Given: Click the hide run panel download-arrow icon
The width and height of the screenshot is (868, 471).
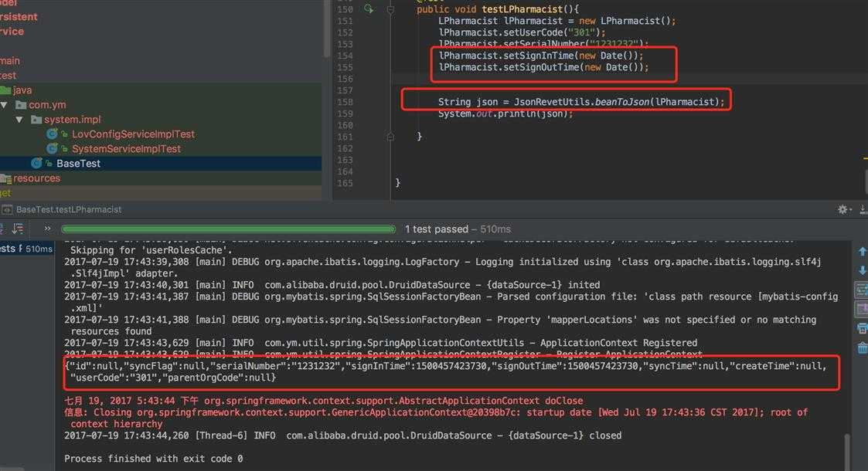Looking at the screenshot, I should [863, 209].
